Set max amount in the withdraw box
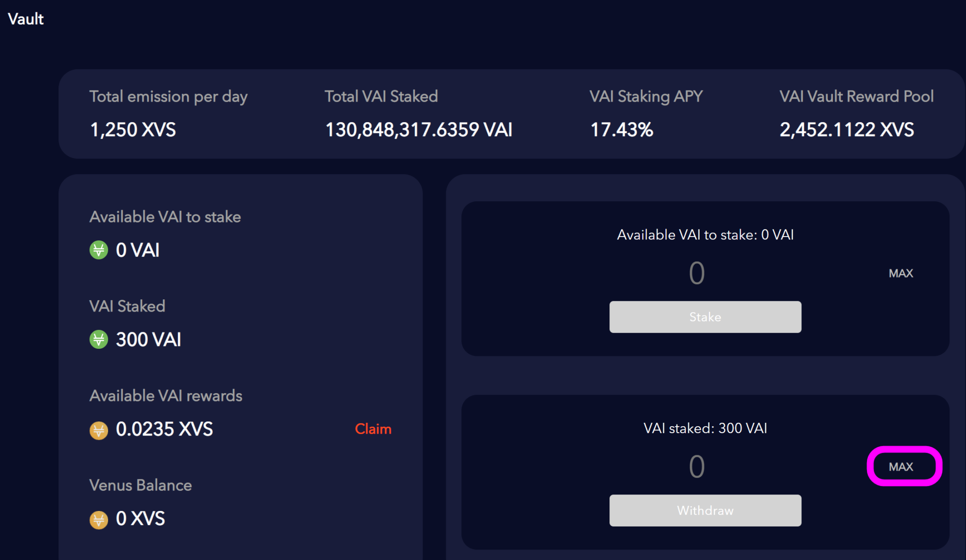966x560 pixels. (901, 467)
